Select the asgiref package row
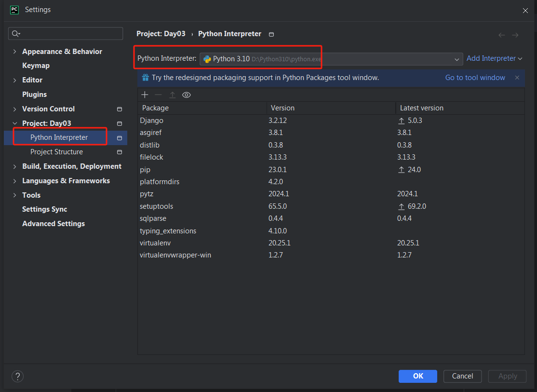 point(331,133)
